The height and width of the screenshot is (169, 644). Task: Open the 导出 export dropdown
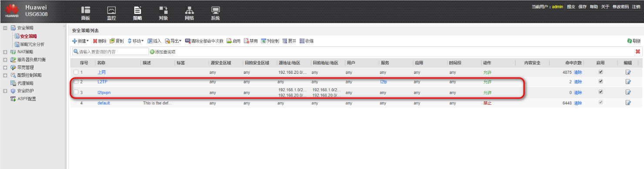[173, 41]
